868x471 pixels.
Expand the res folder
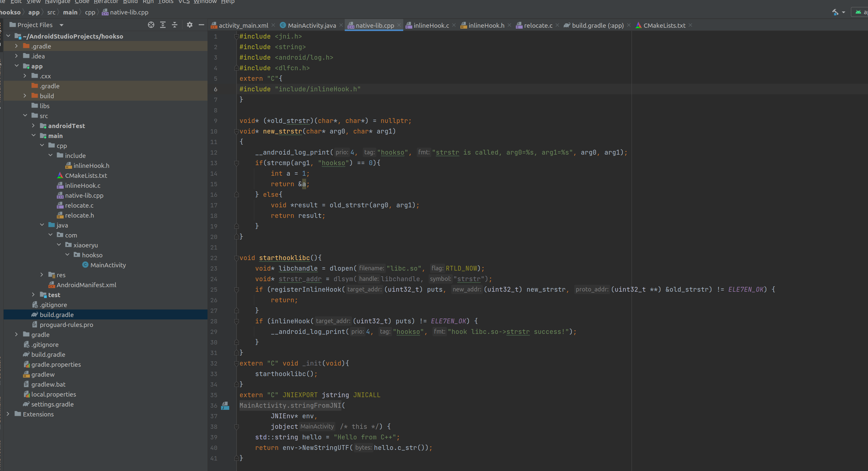(x=42, y=275)
